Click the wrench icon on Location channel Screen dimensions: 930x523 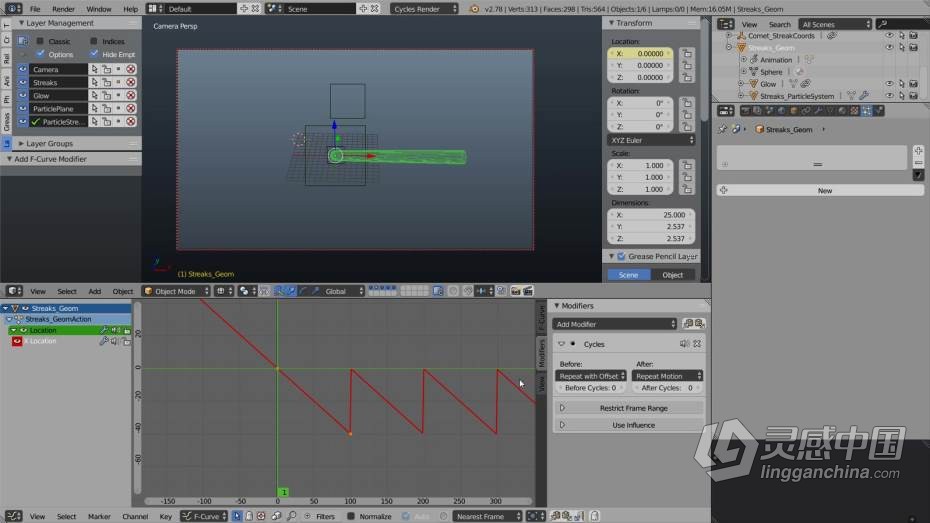point(104,330)
